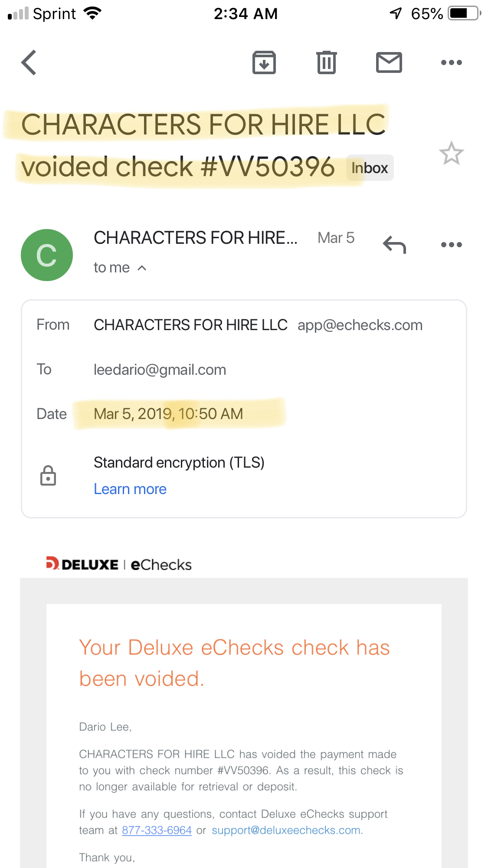The image size is (488, 868).
Task: Tap the CHARACTERS FOR HIRE sender name
Action: 196,238
